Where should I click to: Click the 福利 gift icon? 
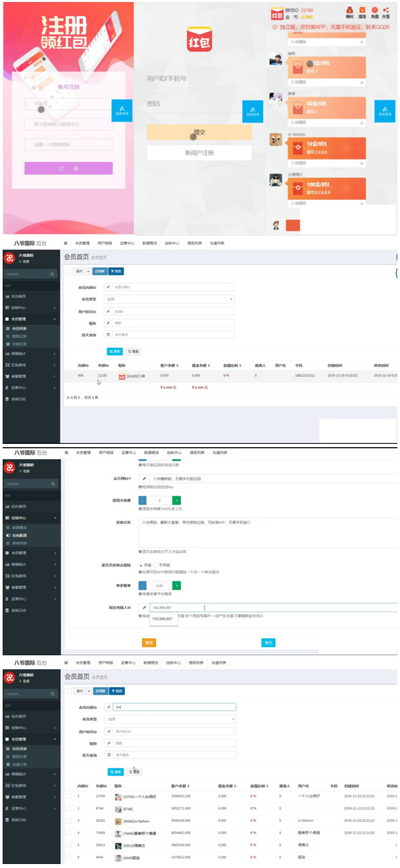click(x=349, y=10)
